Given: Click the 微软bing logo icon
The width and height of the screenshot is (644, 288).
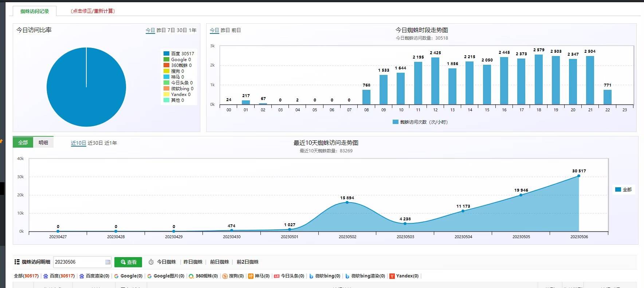Looking at the screenshot, I should coord(311,276).
